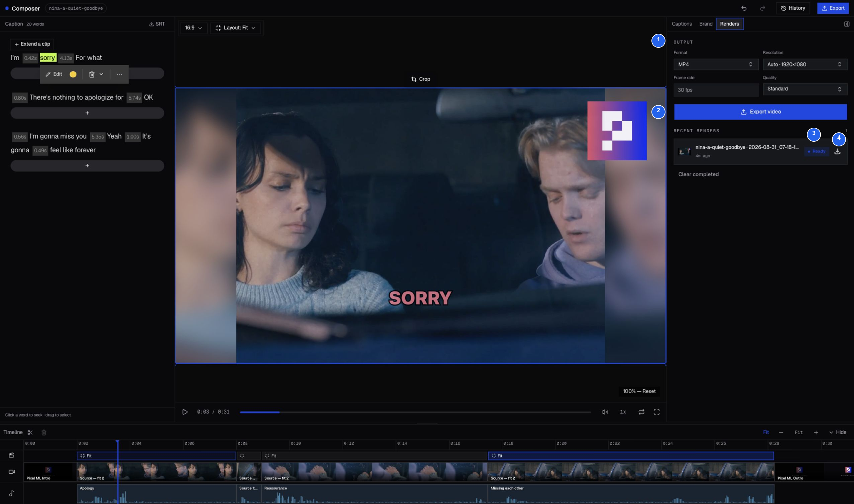854x504 pixels.
Task: Switch to the Brand tab
Action: (x=706, y=24)
